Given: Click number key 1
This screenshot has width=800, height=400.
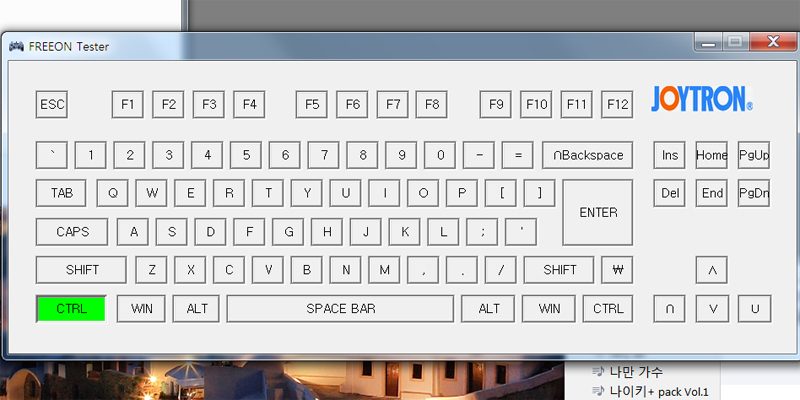Looking at the screenshot, I should (x=90, y=155).
